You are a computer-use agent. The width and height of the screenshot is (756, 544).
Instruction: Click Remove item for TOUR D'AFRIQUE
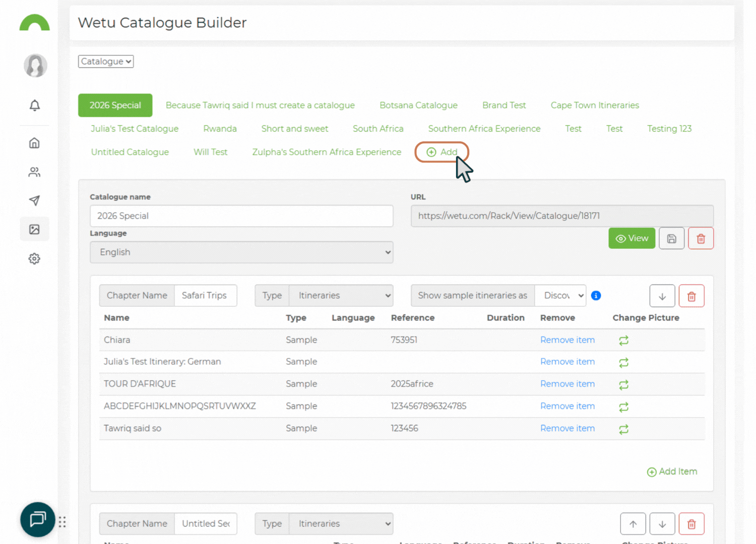pyautogui.click(x=567, y=384)
